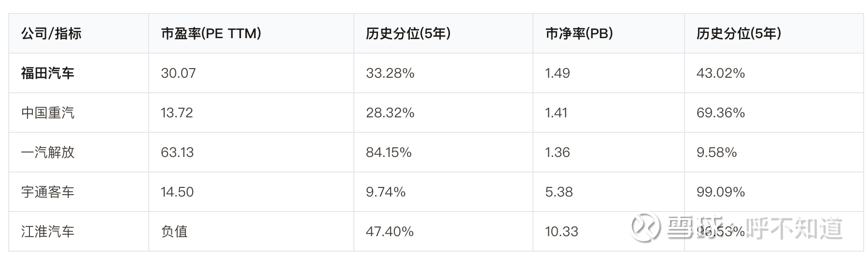Click the 99.09% percentile cell
The image size is (868, 255).
(x=720, y=192)
